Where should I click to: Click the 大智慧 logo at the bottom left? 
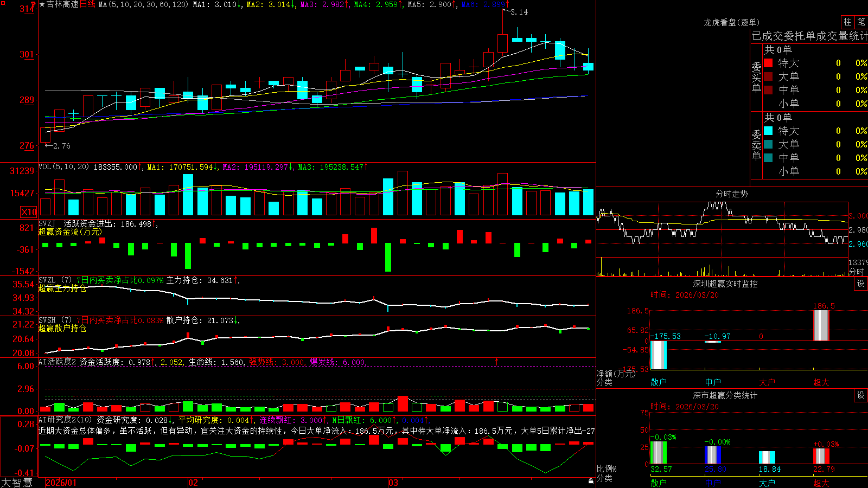[x=17, y=482]
